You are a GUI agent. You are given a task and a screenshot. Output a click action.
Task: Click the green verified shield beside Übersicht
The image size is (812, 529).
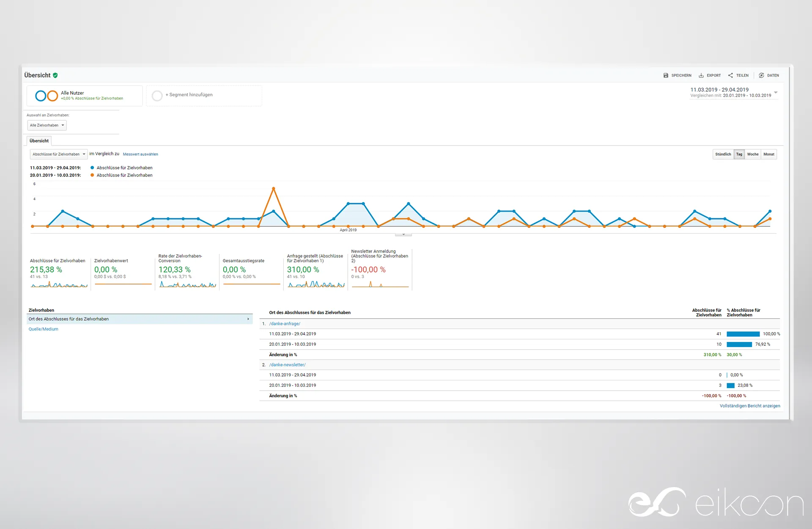(x=55, y=75)
